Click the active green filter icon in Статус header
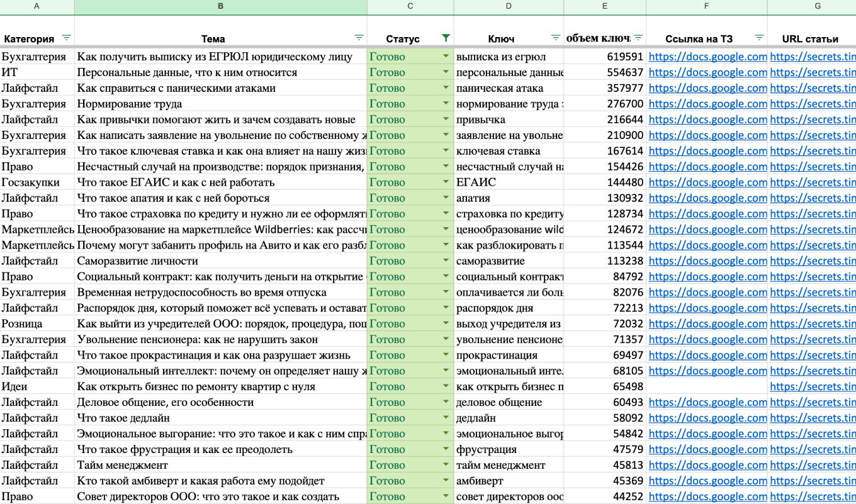This screenshot has width=856, height=504. [446, 38]
